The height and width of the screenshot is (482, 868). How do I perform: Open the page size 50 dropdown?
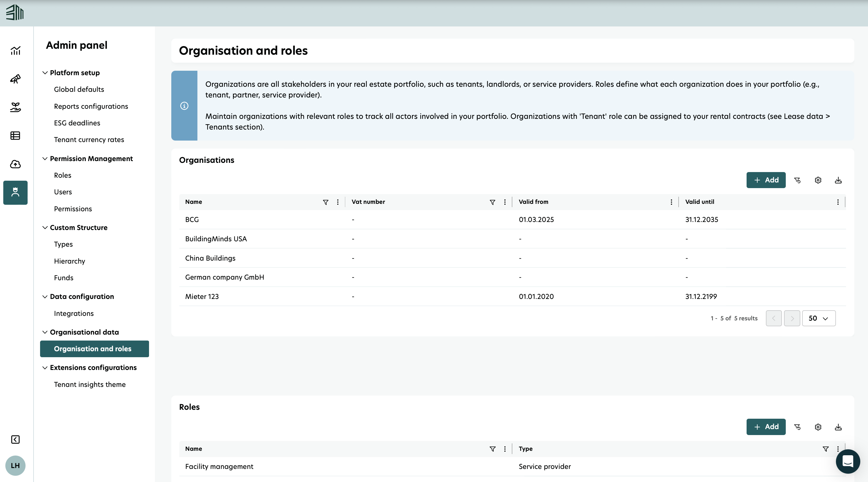pos(818,318)
